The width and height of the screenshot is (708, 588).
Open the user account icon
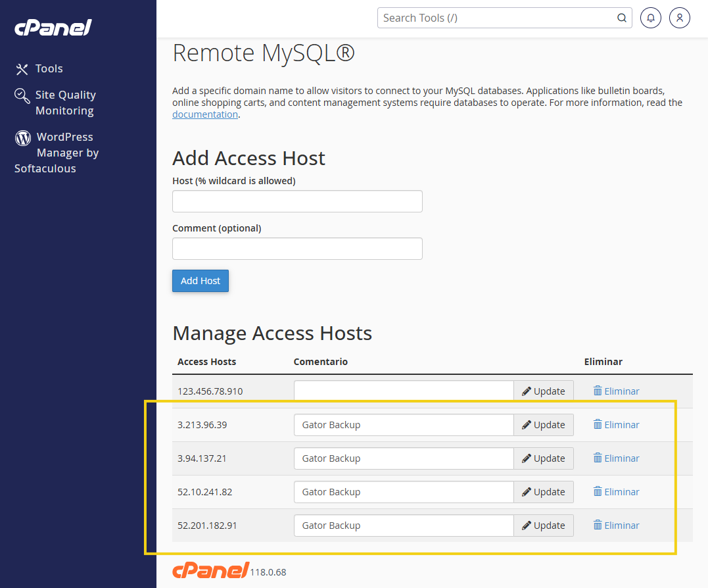click(x=680, y=18)
